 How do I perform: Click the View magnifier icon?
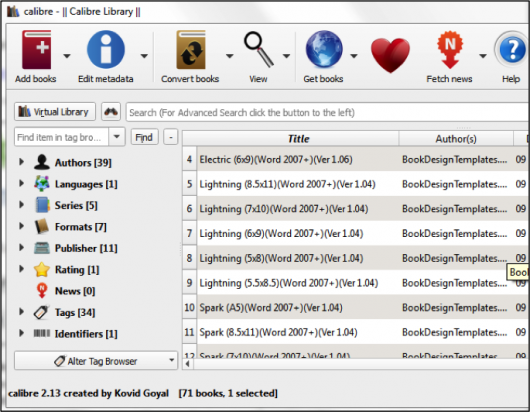pos(259,49)
